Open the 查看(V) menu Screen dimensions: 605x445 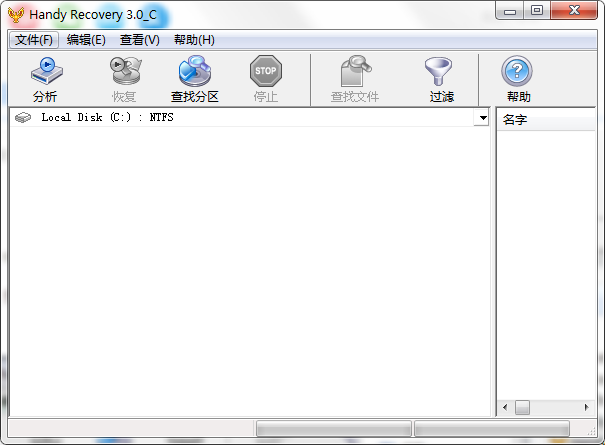(139, 40)
